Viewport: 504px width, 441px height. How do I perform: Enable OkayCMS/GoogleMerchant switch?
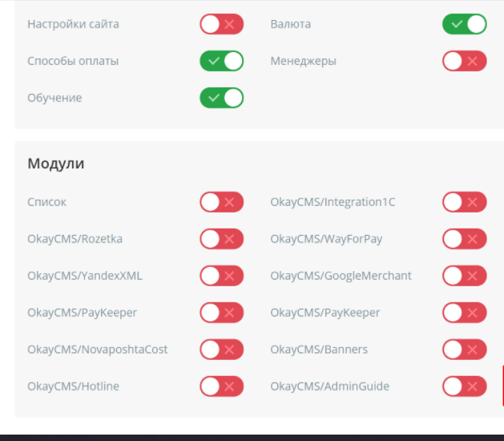tap(464, 276)
